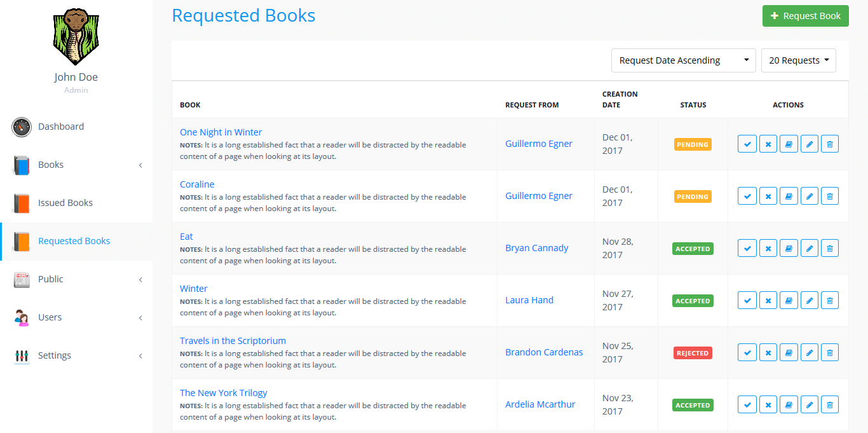Expand the Books sidebar menu
The image size is (868, 433).
coord(76,165)
